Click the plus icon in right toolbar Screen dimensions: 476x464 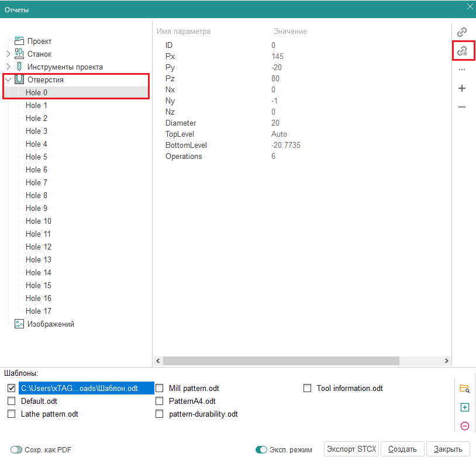(x=462, y=88)
